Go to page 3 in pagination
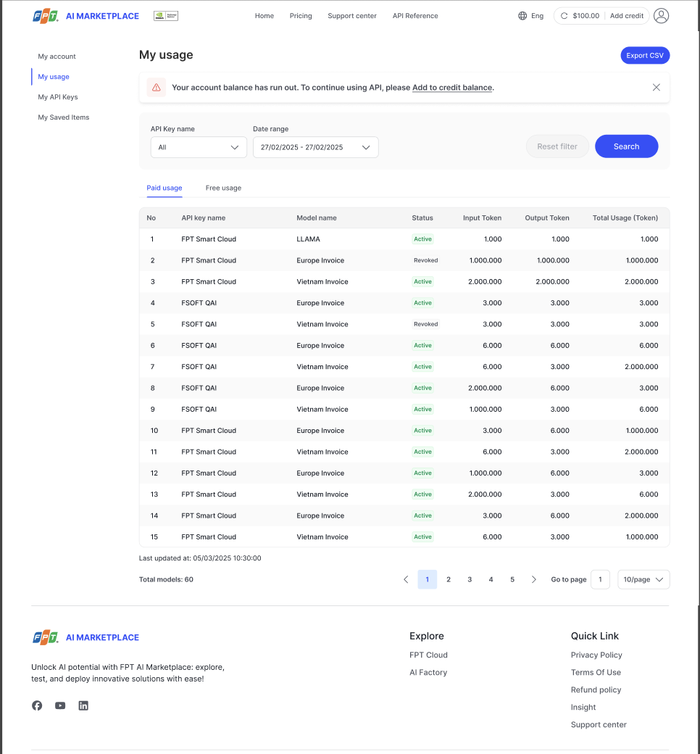700x754 pixels. click(x=470, y=579)
